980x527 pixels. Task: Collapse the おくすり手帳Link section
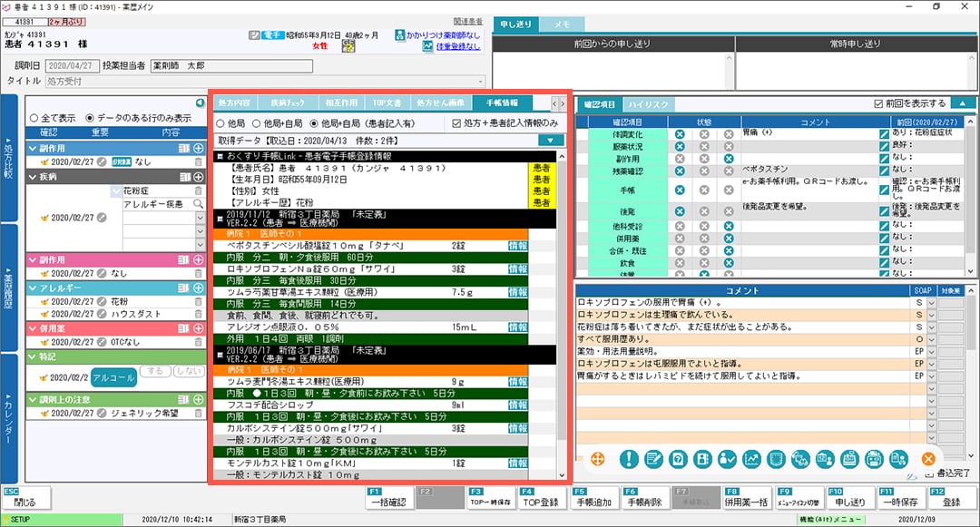[x=220, y=157]
